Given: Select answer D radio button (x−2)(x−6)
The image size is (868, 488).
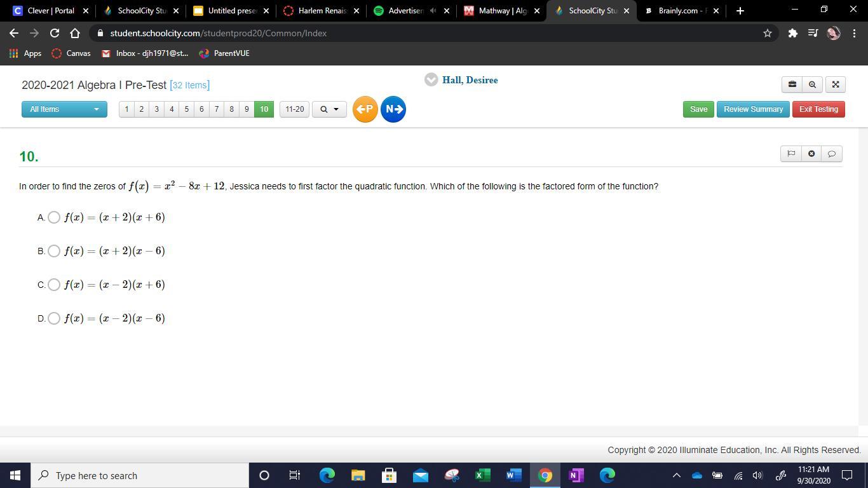Looking at the screenshot, I should click(54, 318).
